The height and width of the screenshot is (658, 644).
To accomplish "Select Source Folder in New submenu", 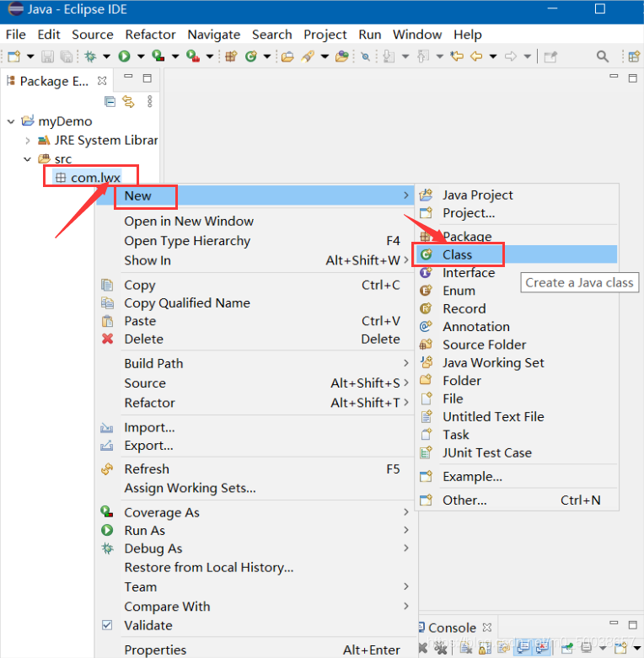I will point(518,345).
